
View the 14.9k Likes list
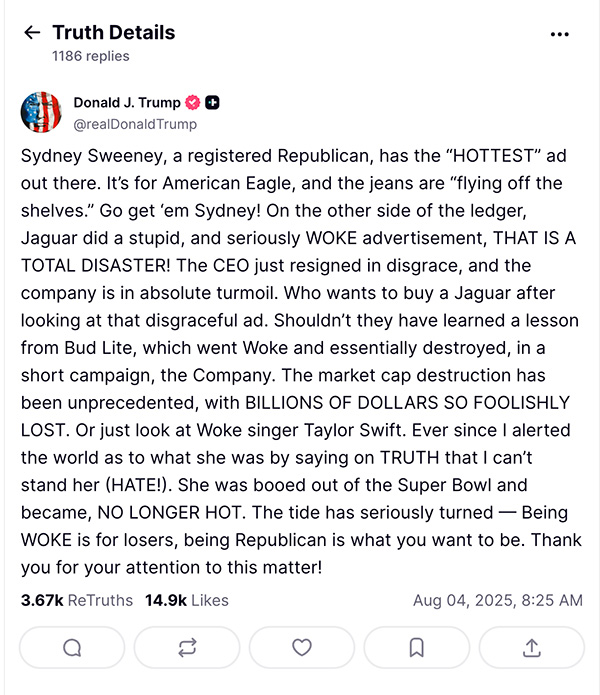point(187,600)
